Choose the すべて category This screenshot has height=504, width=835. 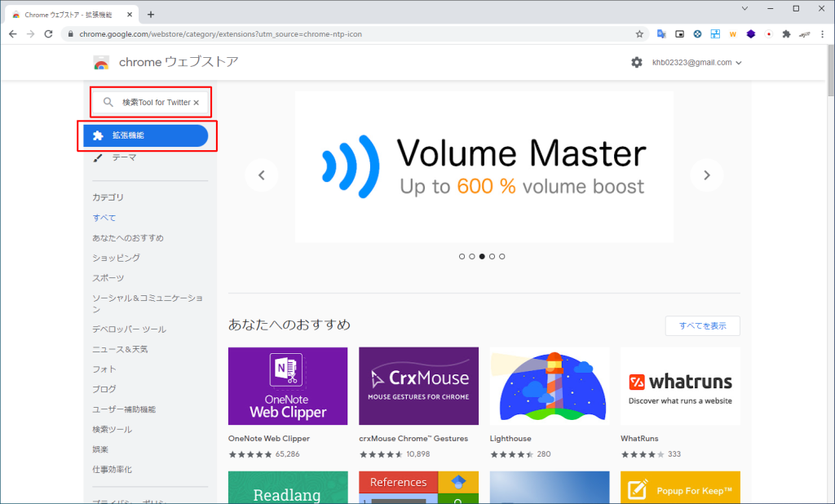pyautogui.click(x=104, y=218)
